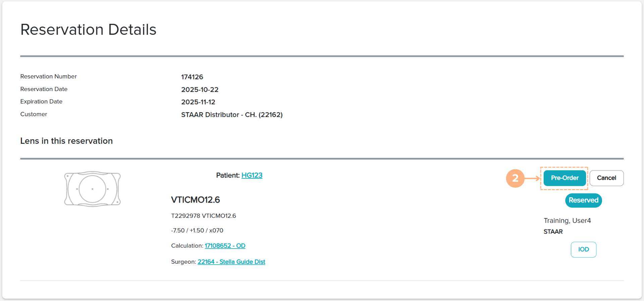Click the STAAR label under user name

click(x=553, y=232)
